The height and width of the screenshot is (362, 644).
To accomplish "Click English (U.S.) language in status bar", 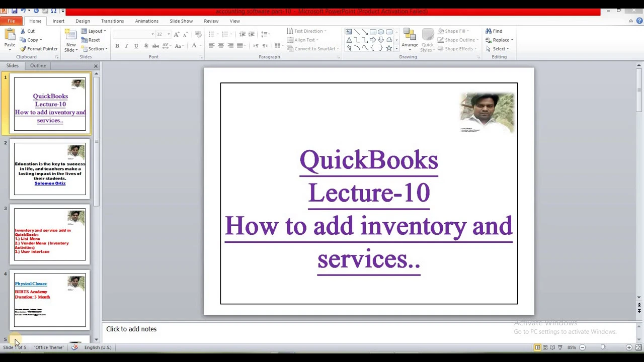I will coord(98,347).
